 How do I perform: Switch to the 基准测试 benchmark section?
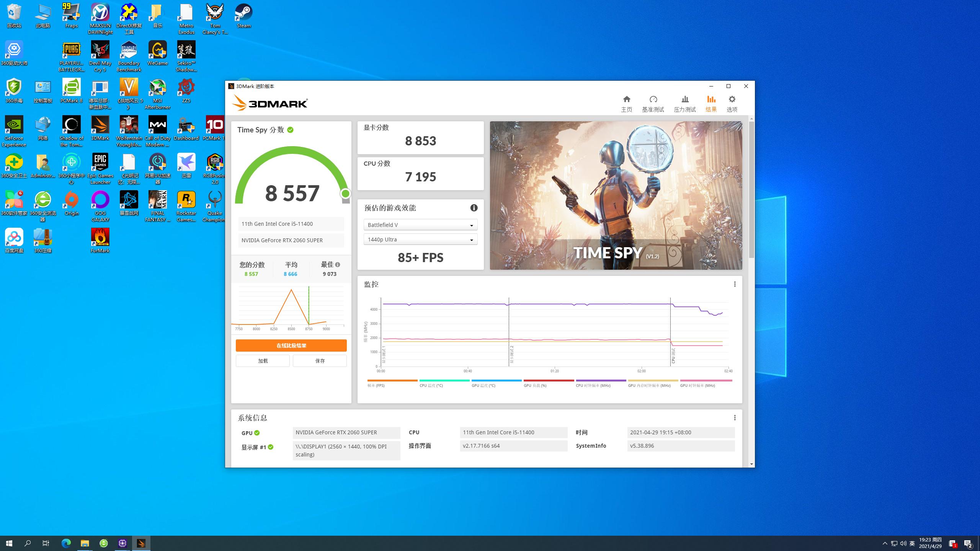click(653, 103)
